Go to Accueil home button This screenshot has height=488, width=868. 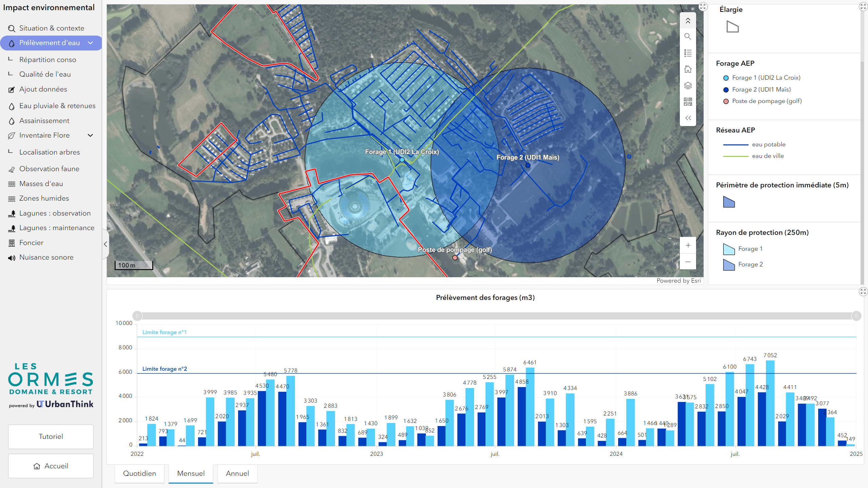pos(51,466)
